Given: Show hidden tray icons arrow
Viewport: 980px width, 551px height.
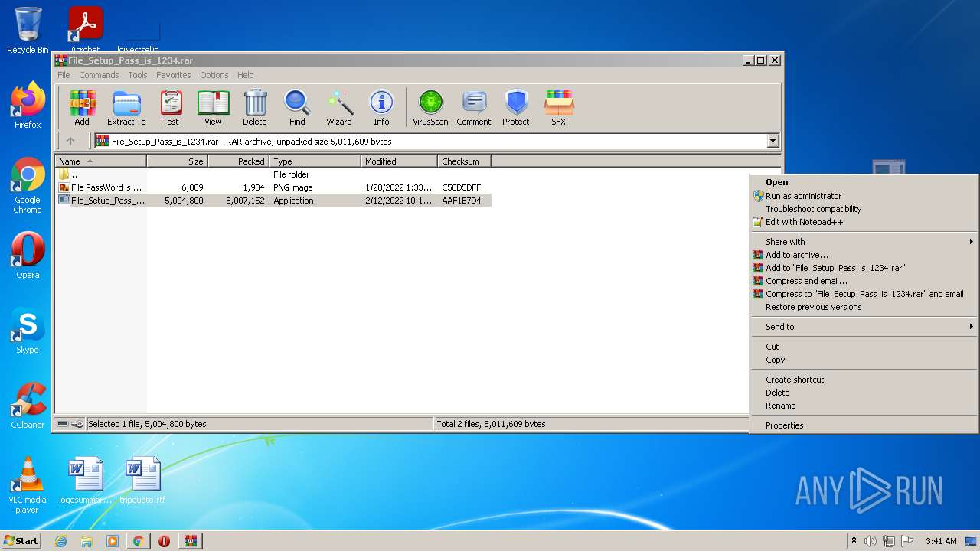Looking at the screenshot, I should point(854,541).
